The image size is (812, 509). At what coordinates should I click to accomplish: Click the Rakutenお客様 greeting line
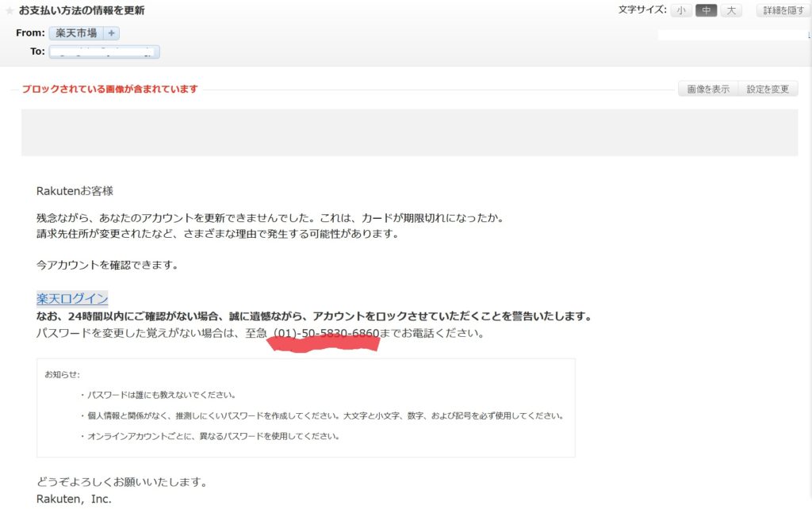pyautogui.click(x=75, y=191)
